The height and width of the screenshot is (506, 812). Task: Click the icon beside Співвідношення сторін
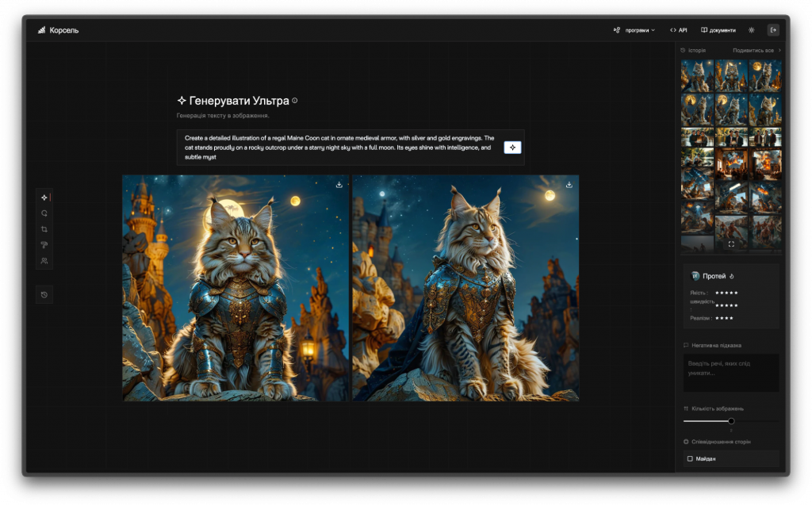pos(686,442)
